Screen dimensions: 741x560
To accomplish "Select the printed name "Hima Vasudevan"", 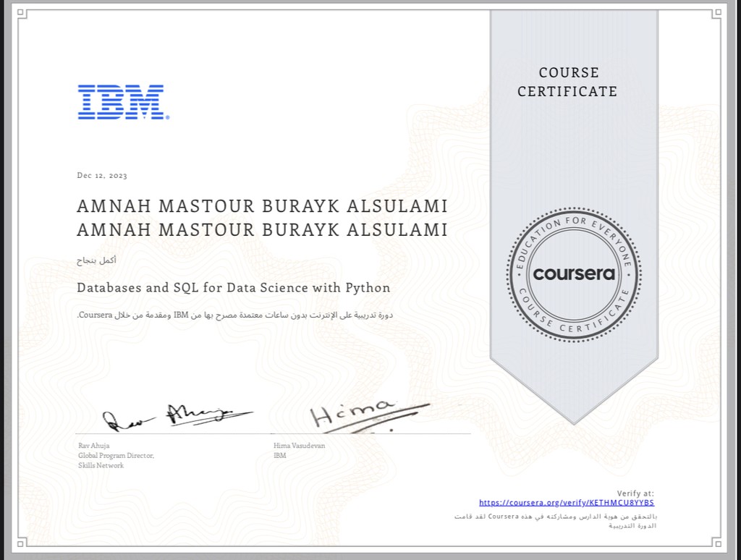I will coord(299,445).
